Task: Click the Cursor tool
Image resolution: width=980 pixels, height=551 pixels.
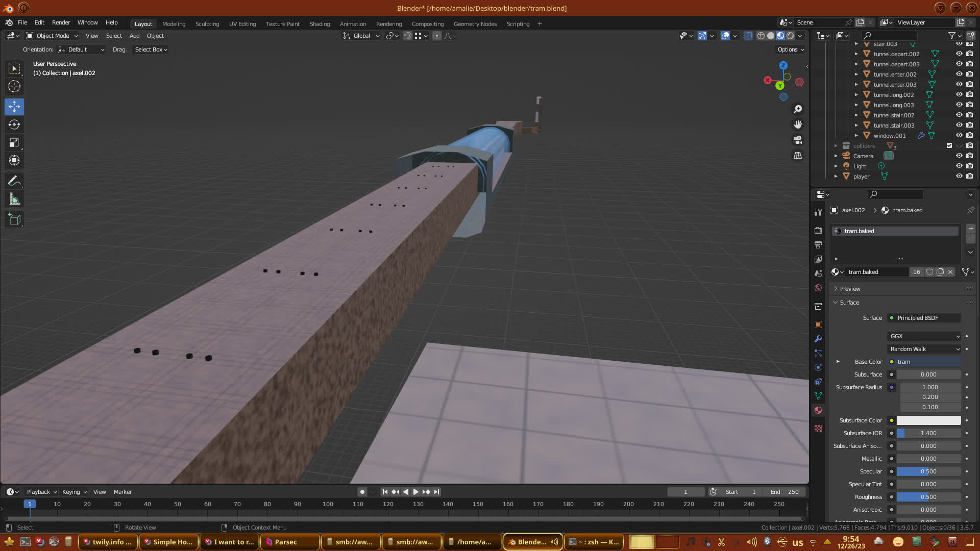Action: click(x=14, y=86)
